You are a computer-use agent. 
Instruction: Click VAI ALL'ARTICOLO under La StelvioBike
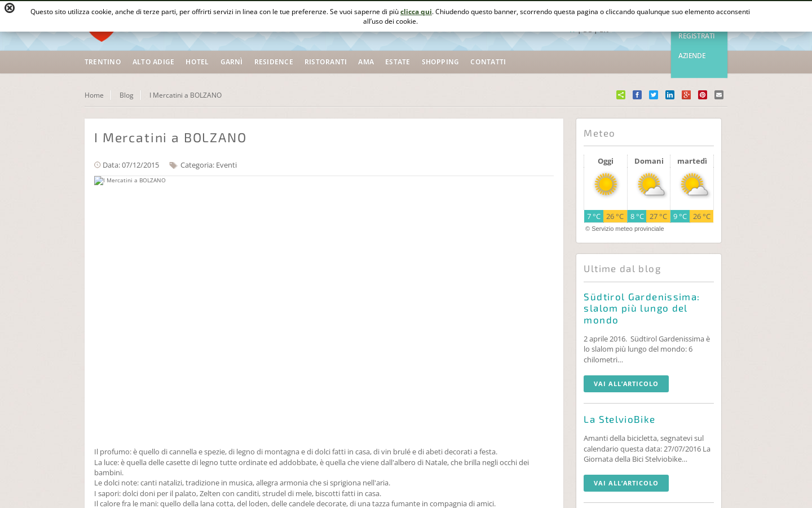click(626, 483)
